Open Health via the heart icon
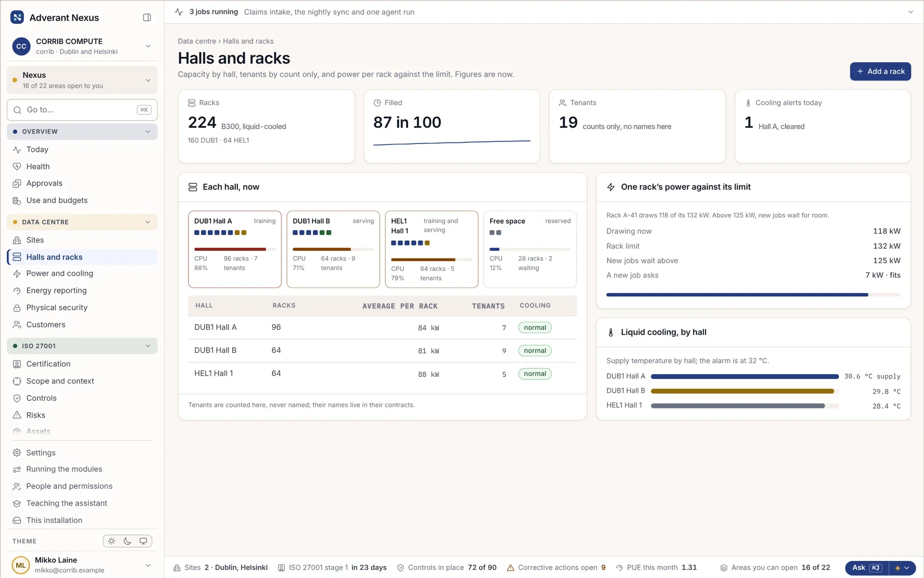The image size is (924, 578). (x=17, y=167)
